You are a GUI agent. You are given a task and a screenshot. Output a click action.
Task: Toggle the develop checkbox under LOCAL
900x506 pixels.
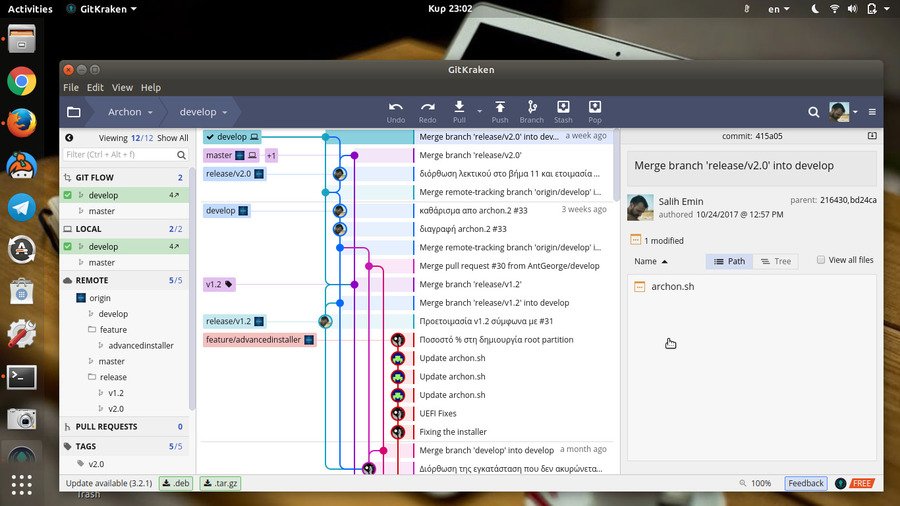coord(68,246)
